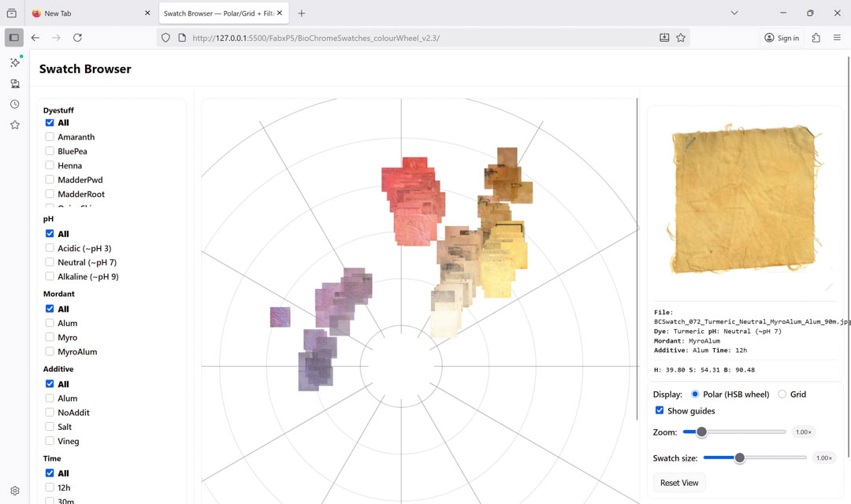Open the bookmarks star sidebar panel
Screen dimensions: 851x504
(x=14, y=124)
